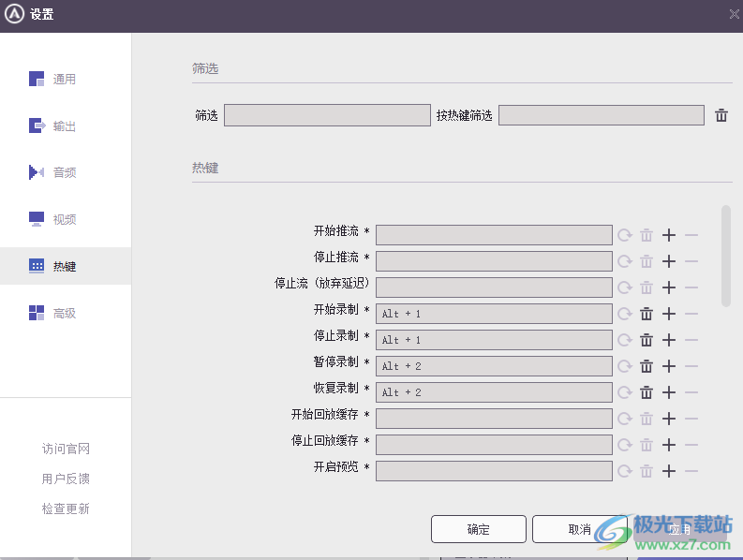
Task: Reset the 开始回放缓存 hotkey
Action: point(625,419)
